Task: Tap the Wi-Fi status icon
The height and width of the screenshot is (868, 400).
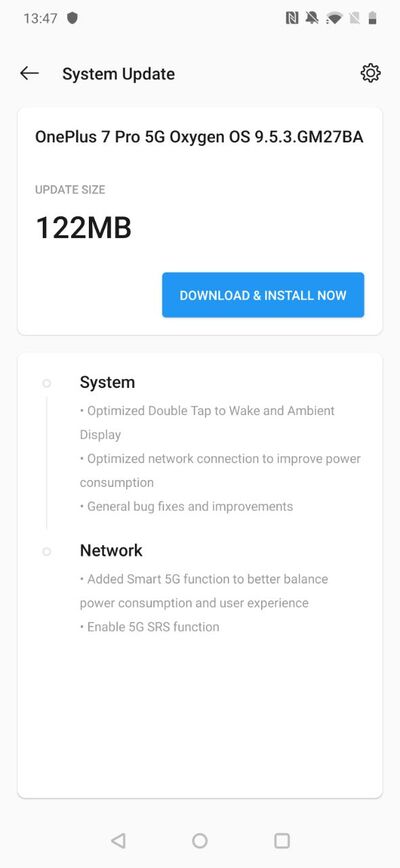Action: coord(334,19)
